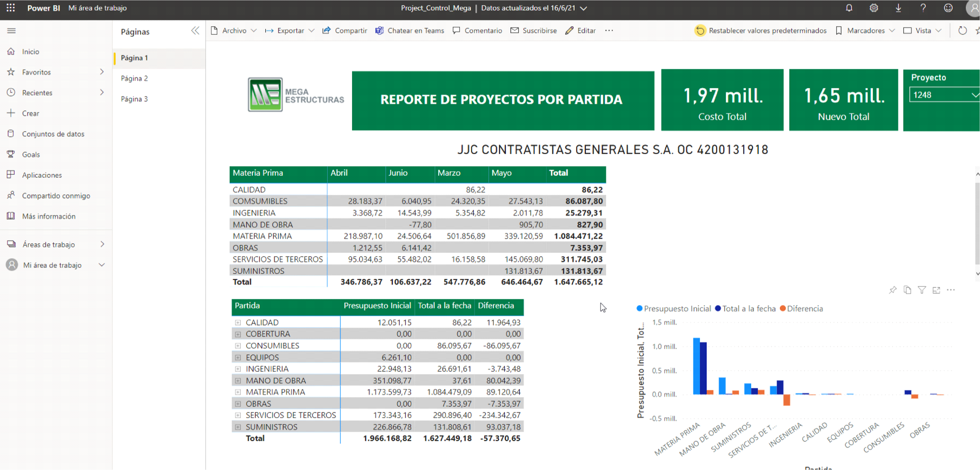Open the app launcher waffle icon
980x470 pixels.
(x=11, y=8)
